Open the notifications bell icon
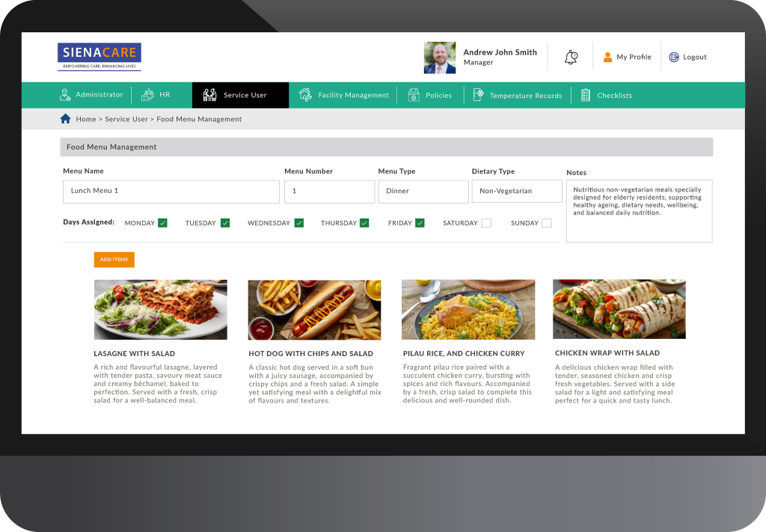This screenshot has width=766, height=532. tap(571, 57)
